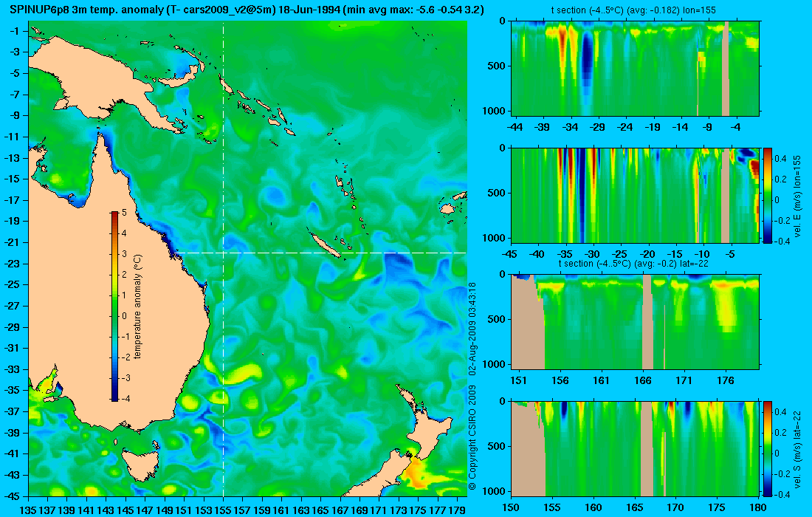Click "176" on the lat=-22 temperature section axis
The width and height of the screenshot is (812, 517).
pos(726,381)
